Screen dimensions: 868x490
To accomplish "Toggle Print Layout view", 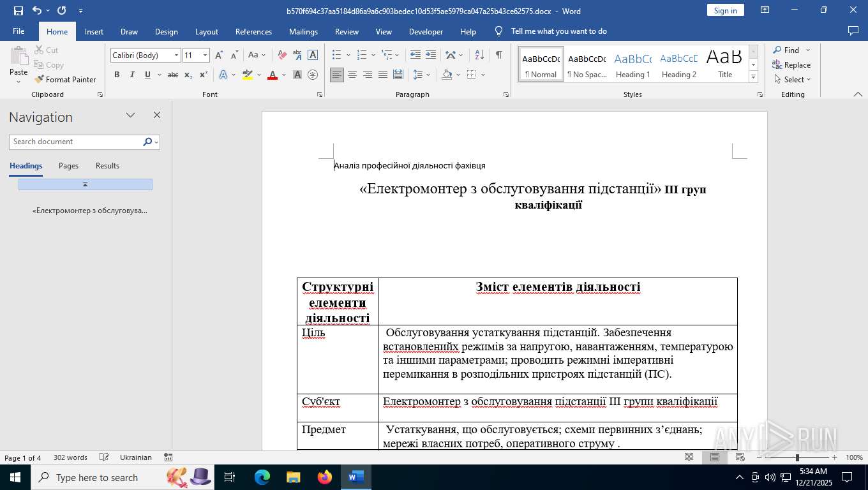I will (x=715, y=457).
